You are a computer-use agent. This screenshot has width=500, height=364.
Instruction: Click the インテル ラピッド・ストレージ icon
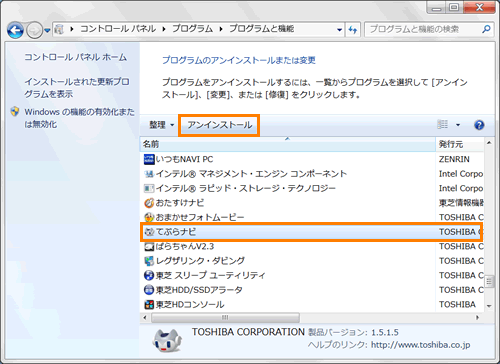(x=149, y=188)
